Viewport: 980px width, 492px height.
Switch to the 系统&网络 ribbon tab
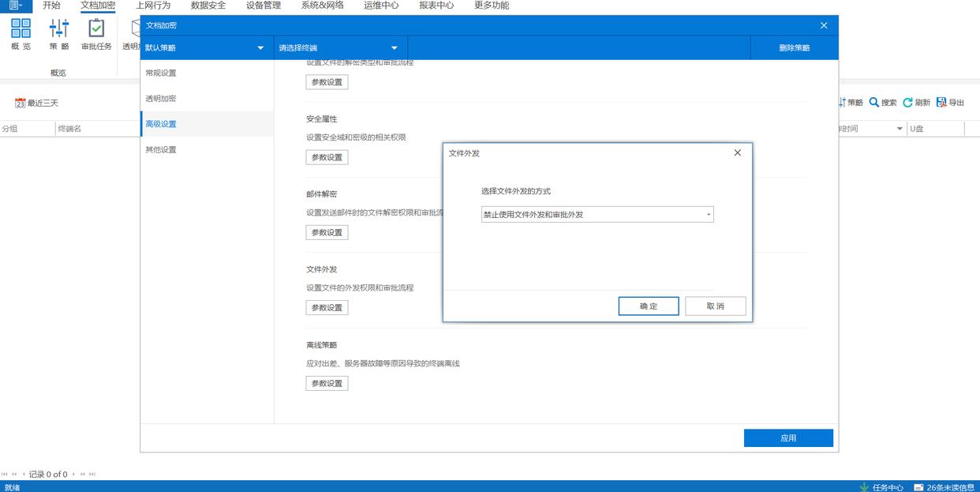pos(322,6)
